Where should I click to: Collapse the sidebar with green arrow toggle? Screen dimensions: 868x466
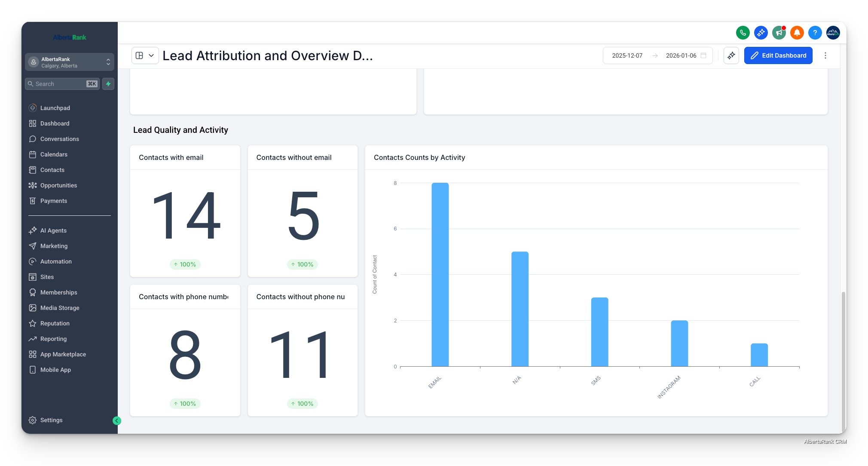pos(117,421)
